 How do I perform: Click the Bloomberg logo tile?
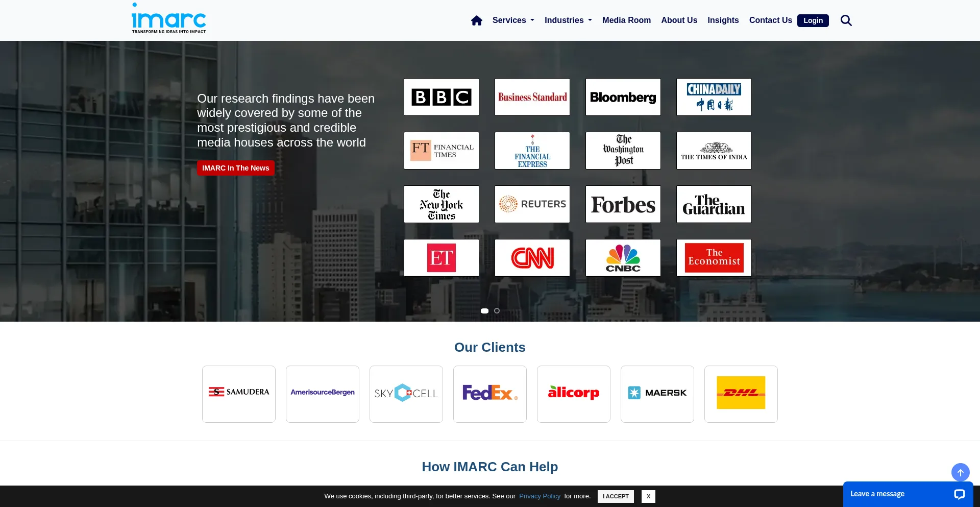click(623, 97)
